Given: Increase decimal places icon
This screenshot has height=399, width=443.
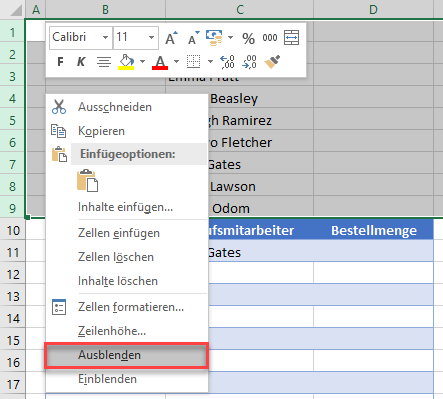Looking at the screenshot, I should click(227, 62).
